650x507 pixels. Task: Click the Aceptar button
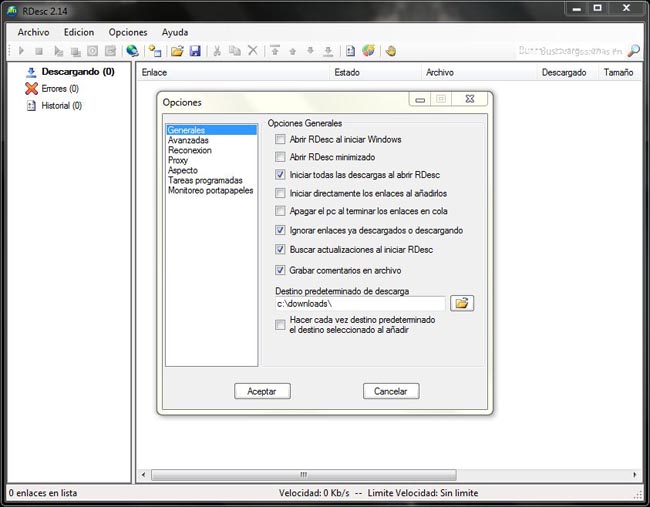(x=262, y=391)
